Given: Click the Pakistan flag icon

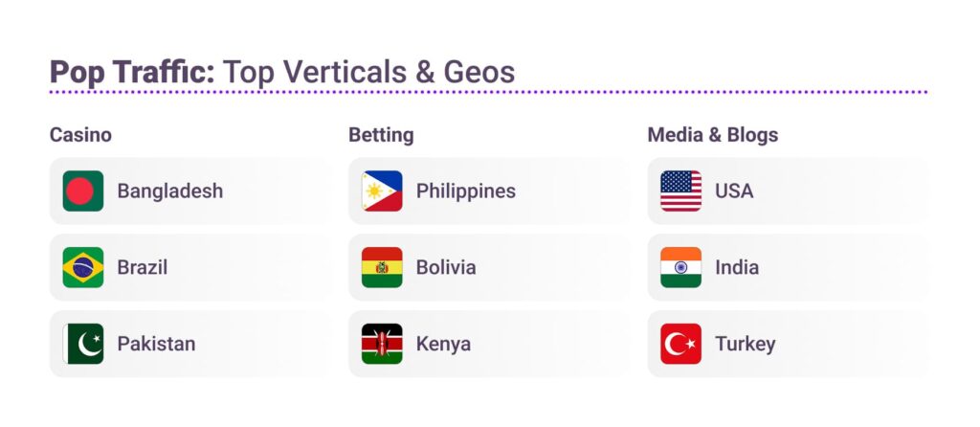Looking at the screenshot, I should [83, 345].
